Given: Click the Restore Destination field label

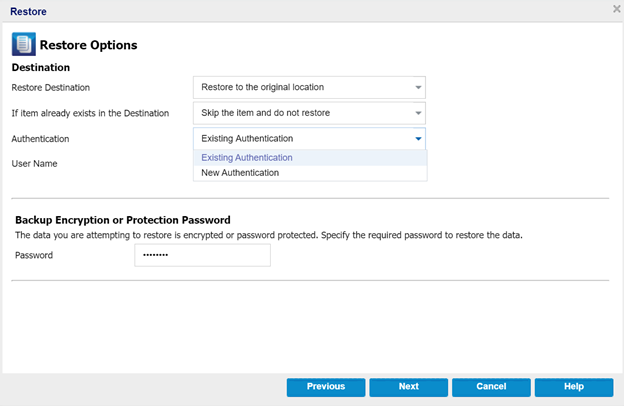Looking at the screenshot, I should [51, 88].
